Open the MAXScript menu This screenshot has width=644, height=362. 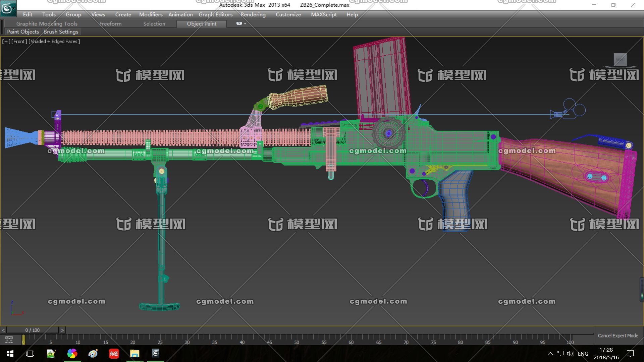pyautogui.click(x=324, y=15)
